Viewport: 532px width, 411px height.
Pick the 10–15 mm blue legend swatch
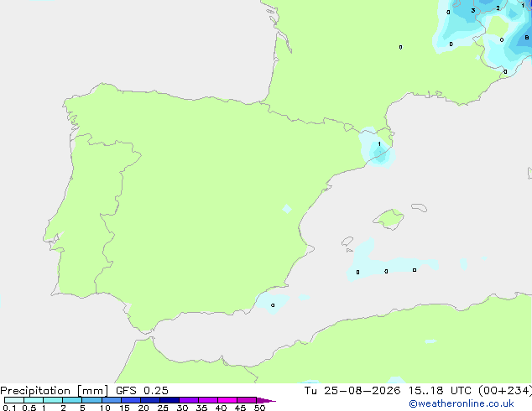112,400
